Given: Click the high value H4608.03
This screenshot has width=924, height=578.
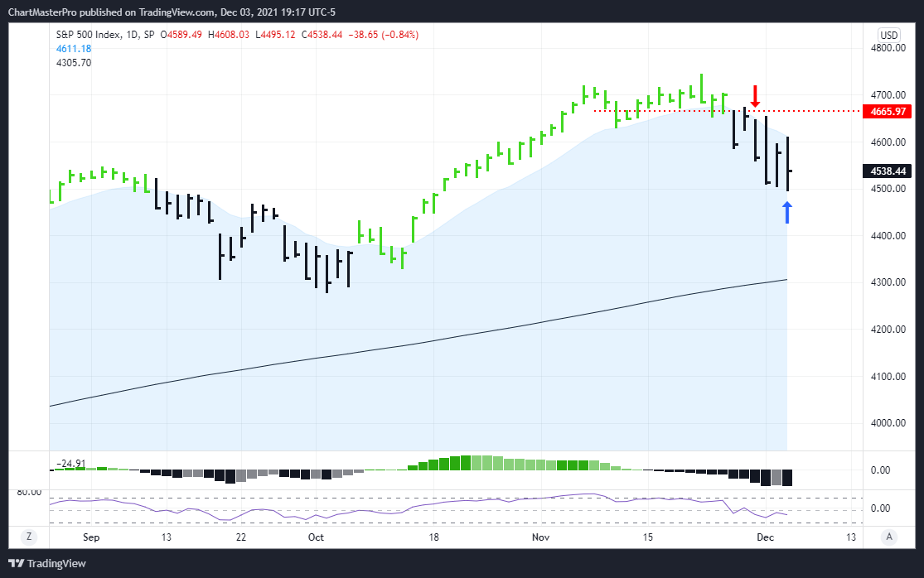Looking at the screenshot, I should click(x=229, y=35).
